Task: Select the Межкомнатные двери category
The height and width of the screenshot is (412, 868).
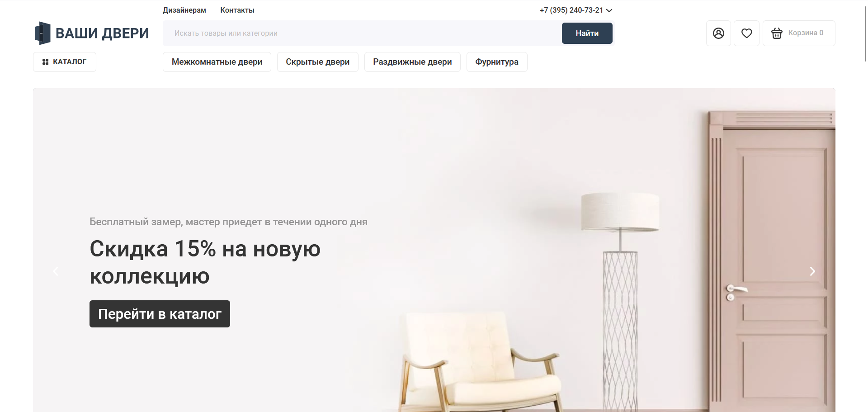Action: [217, 62]
